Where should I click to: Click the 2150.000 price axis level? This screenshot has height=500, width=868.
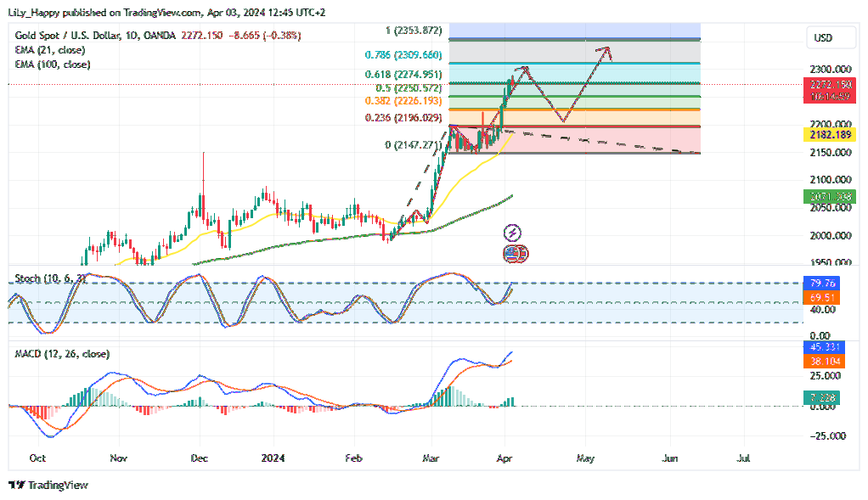(831, 152)
